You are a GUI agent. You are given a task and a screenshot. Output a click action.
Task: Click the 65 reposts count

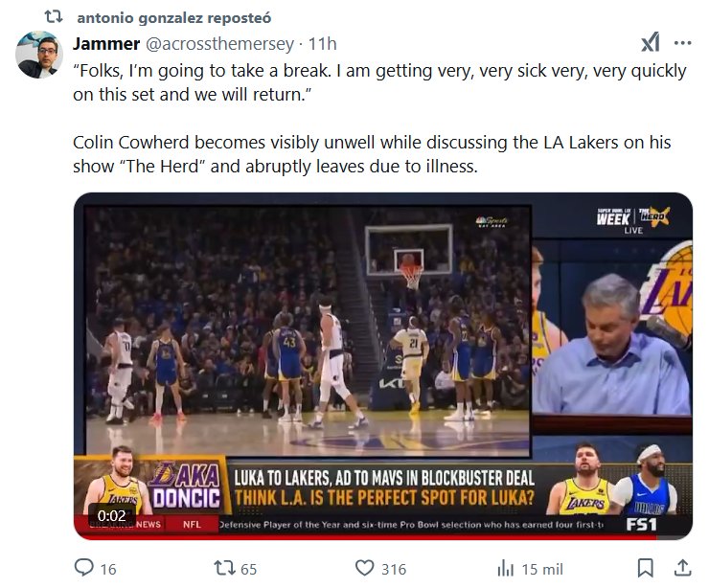[x=248, y=569]
